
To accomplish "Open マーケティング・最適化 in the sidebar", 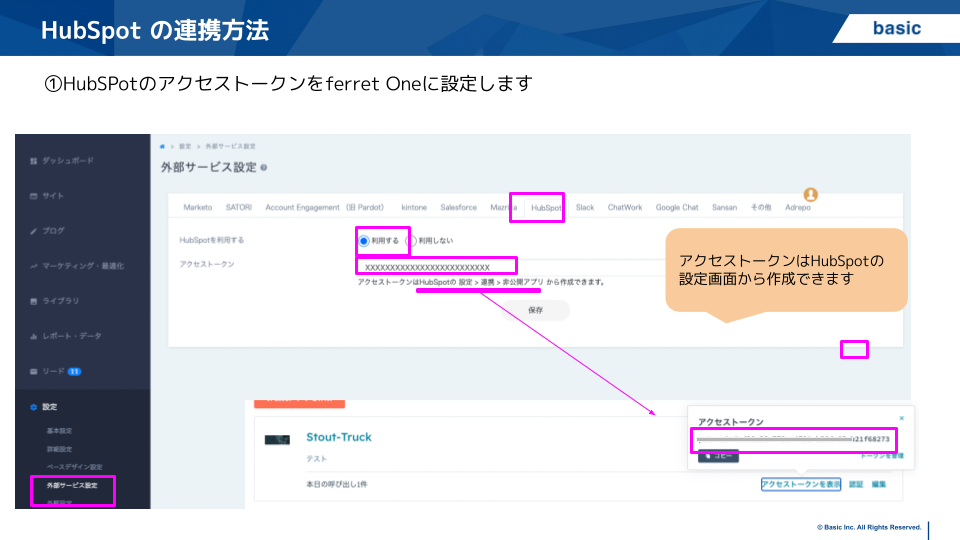I will point(77,266).
